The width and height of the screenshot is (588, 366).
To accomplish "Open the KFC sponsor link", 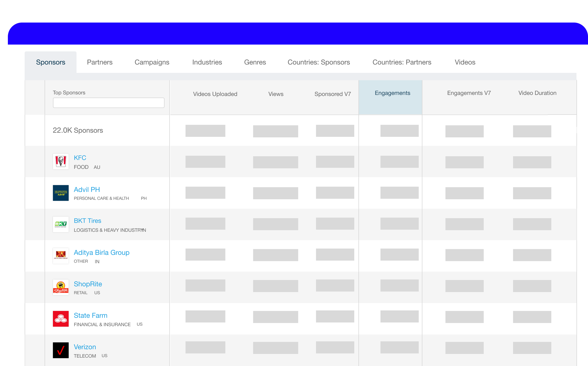I will point(80,158).
